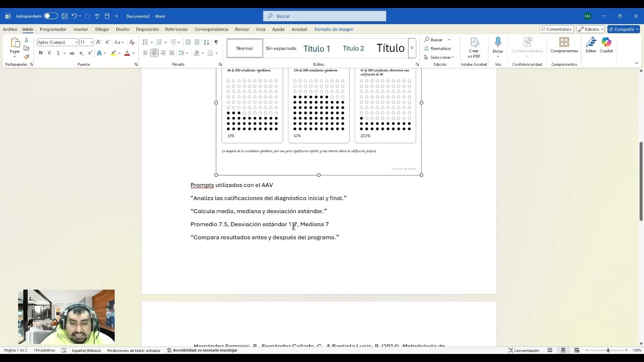Viewport: 644px width, 362px height.
Task: Click the Copy icon in Portapapeles
Action: tap(27, 48)
